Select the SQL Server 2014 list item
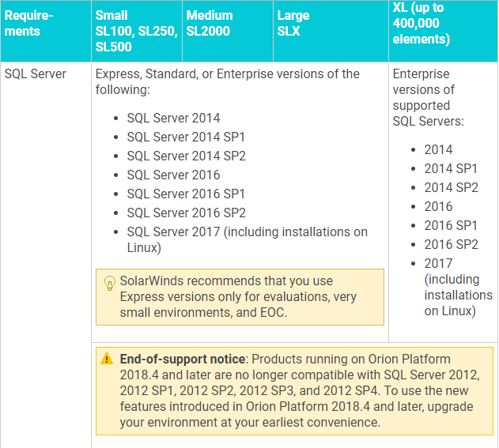499x448 pixels. [x=173, y=119]
